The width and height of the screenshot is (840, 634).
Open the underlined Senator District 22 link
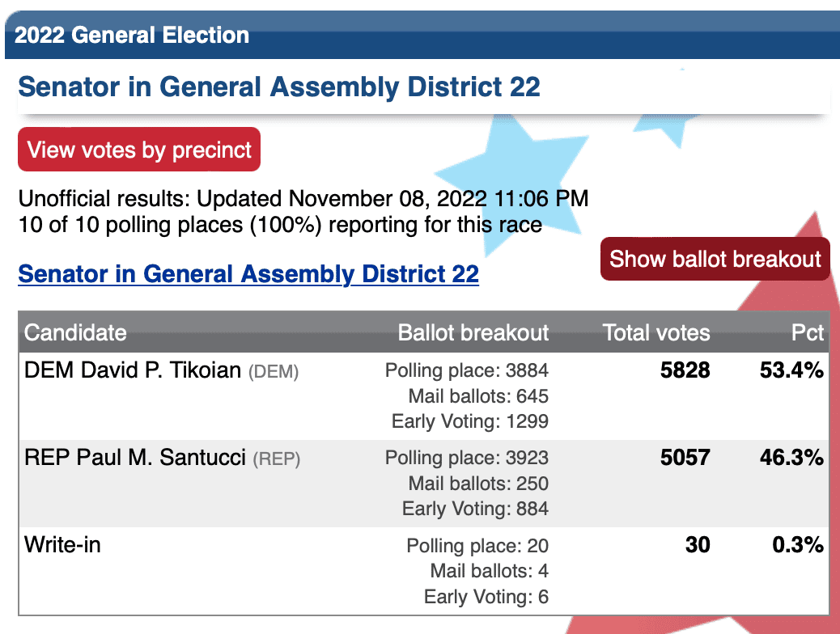pyautogui.click(x=248, y=274)
